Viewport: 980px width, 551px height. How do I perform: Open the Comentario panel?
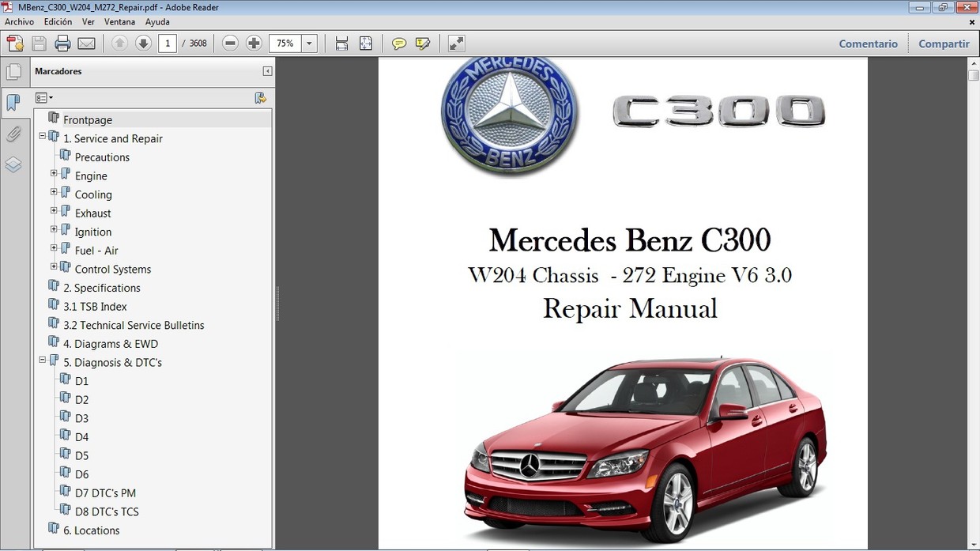[x=868, y=43]
